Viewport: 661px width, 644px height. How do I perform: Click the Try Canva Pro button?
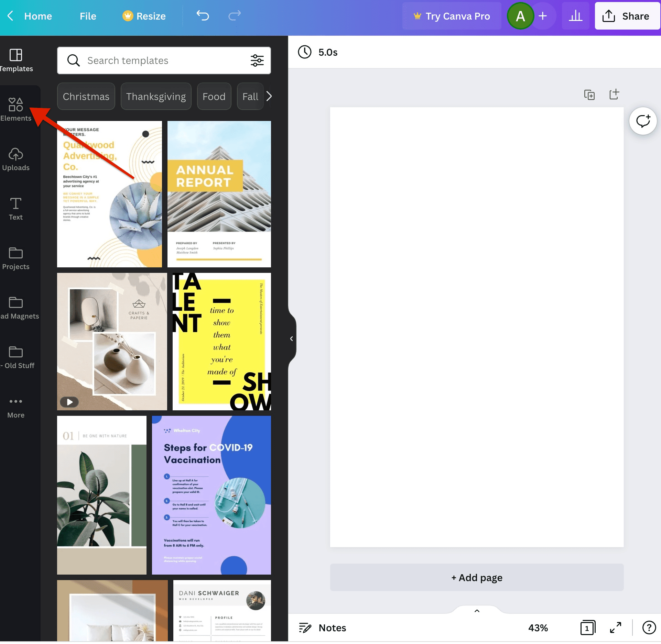[452, 16]
